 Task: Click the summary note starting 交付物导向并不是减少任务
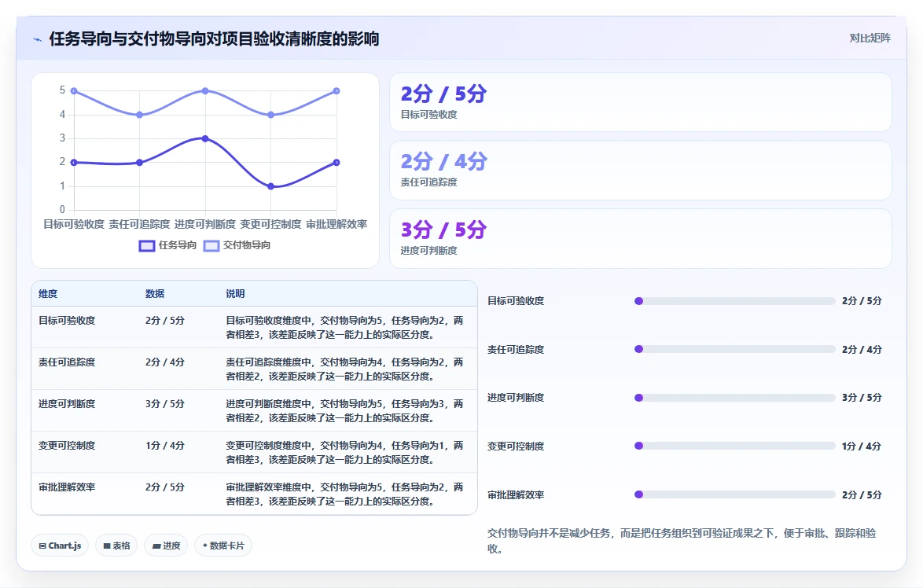[682, 541]
